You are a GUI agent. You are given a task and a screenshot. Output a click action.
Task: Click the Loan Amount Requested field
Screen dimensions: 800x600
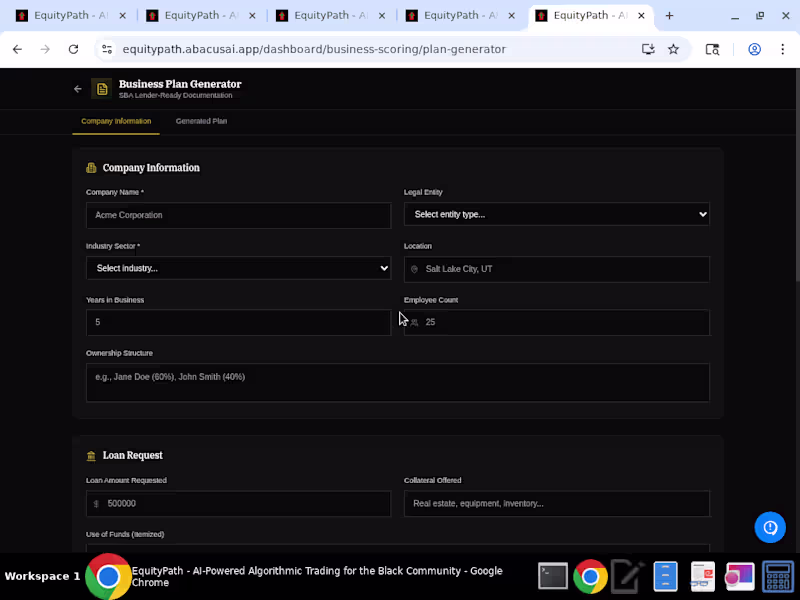click(238, 504)
